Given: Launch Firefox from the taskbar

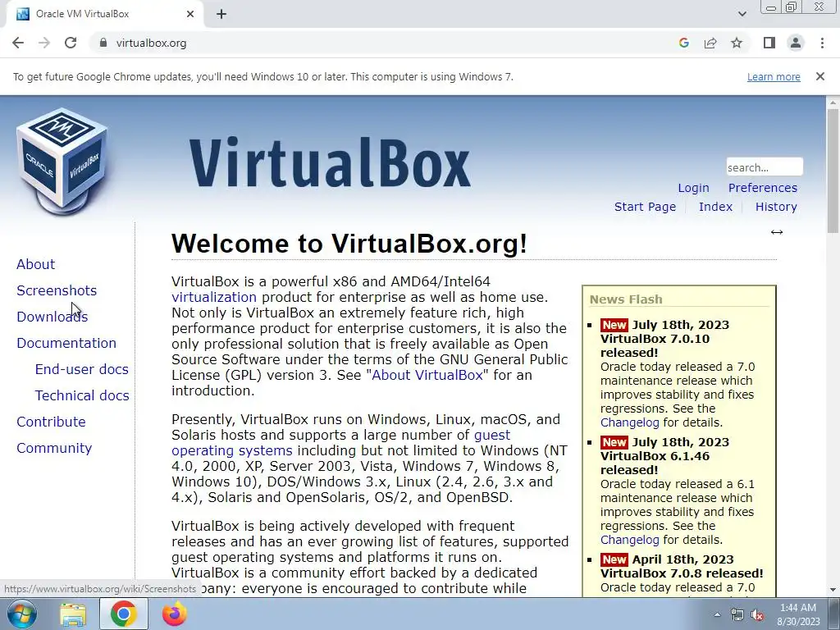Looking at the screenshot, I should tap(175, 614).
